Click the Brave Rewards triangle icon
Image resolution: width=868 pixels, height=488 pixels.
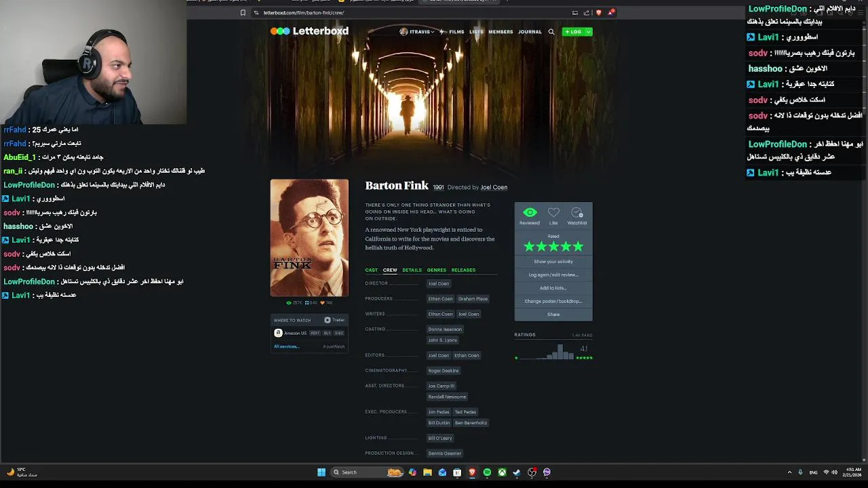(x=610, y=13)
